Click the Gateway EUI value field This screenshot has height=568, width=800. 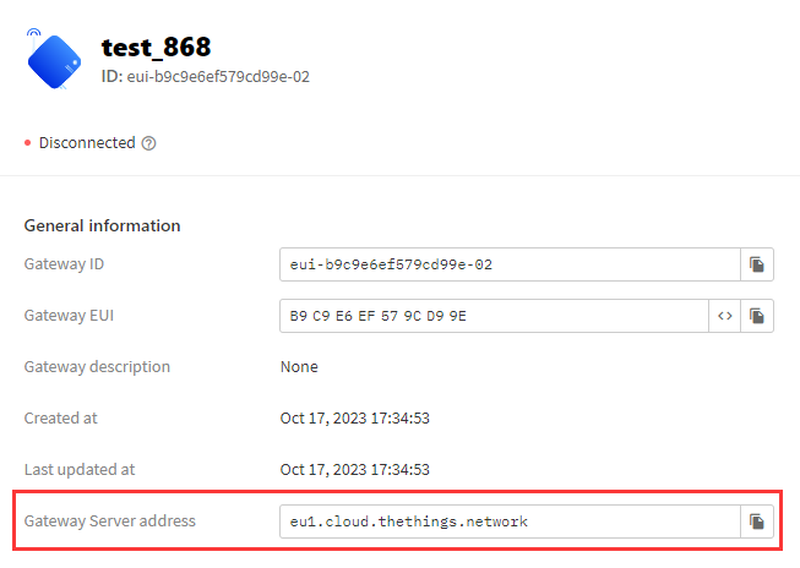point(494,316)
